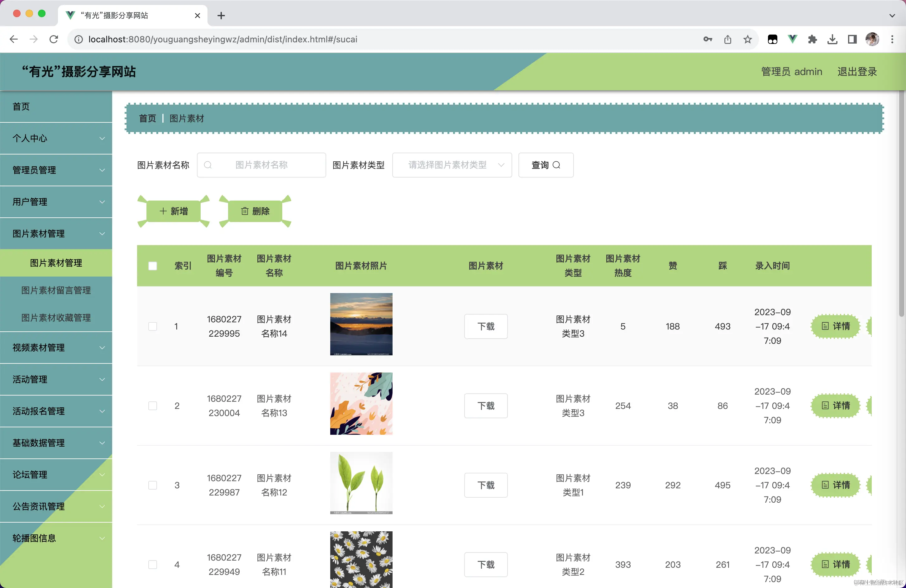Check the checkbox on row 2

153,406
